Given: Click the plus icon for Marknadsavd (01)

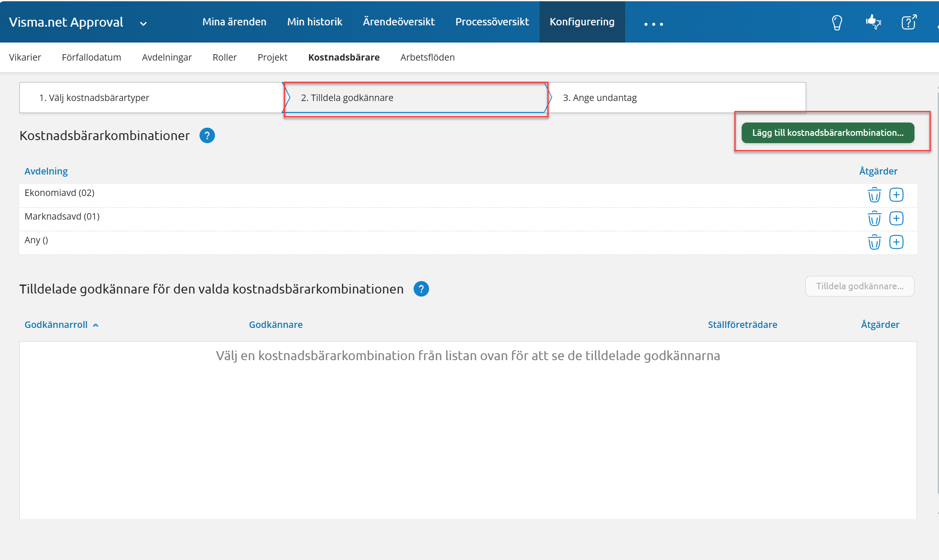Looking at the screenshot, I should coord(896,219).
